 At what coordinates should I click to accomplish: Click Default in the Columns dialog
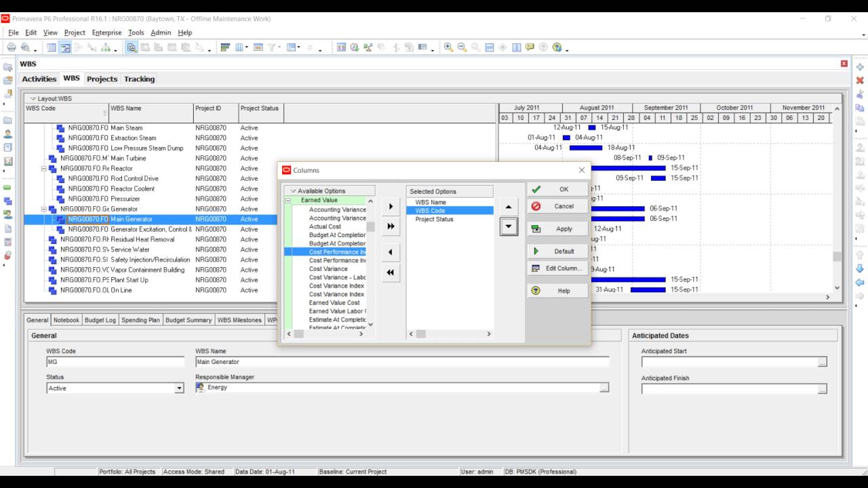click(x=557, y=251)
